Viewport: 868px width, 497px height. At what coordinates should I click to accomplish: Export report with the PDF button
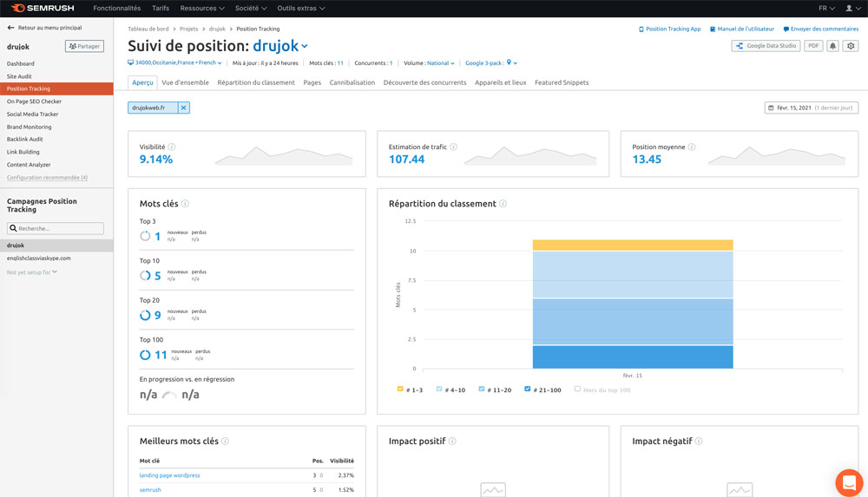click(813, 46)
